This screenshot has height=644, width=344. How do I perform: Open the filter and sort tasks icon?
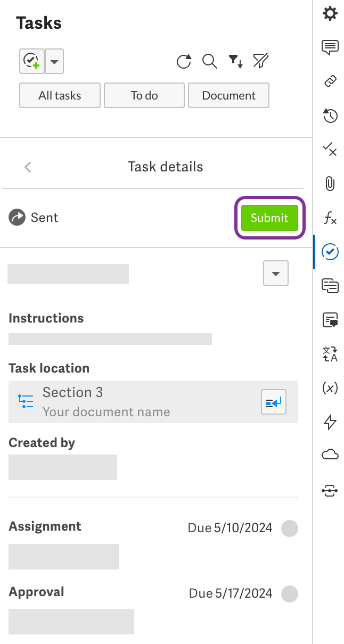235,62
